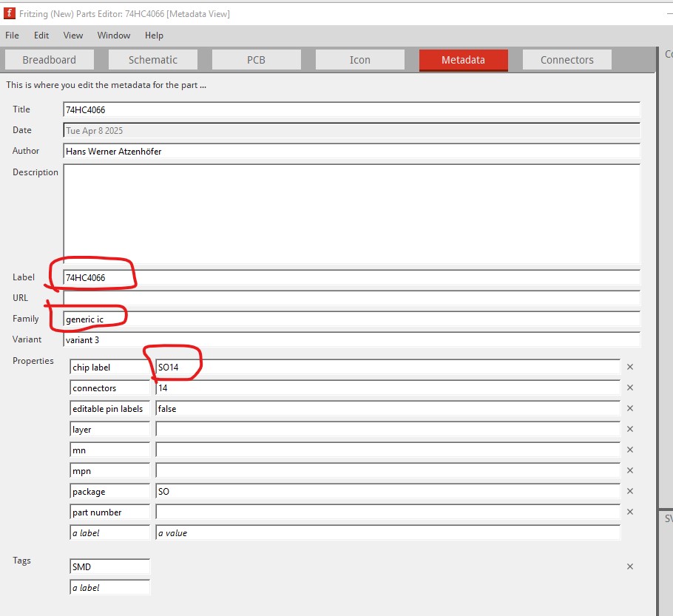This screenshot has height=616, width=673.
Task: Click the package property name field
Action: click(x=109, y=491)
